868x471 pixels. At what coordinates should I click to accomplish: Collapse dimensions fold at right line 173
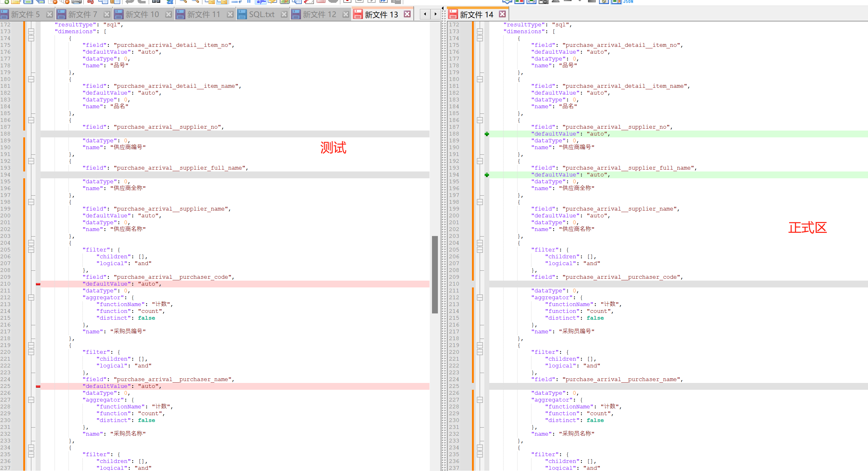click(x=480, y=32)
